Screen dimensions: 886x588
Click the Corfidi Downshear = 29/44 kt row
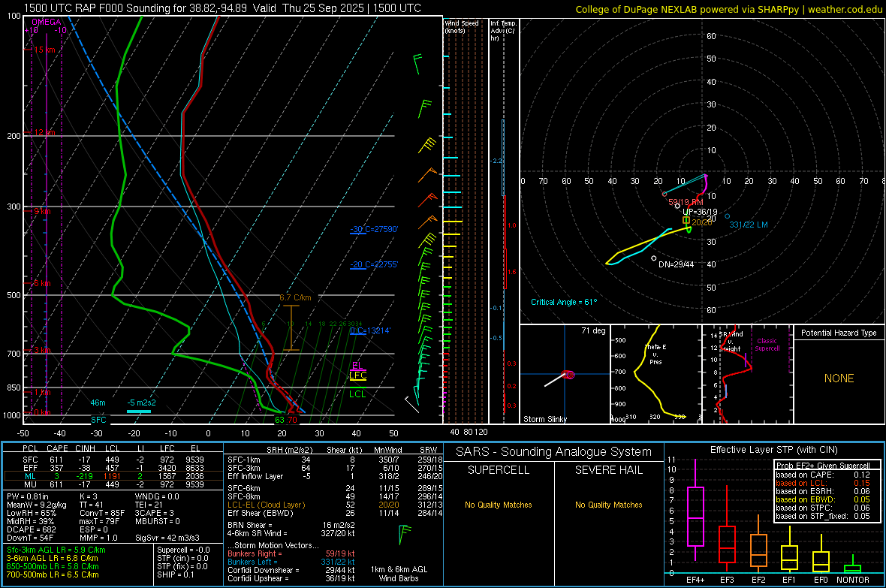coord(291,570)
